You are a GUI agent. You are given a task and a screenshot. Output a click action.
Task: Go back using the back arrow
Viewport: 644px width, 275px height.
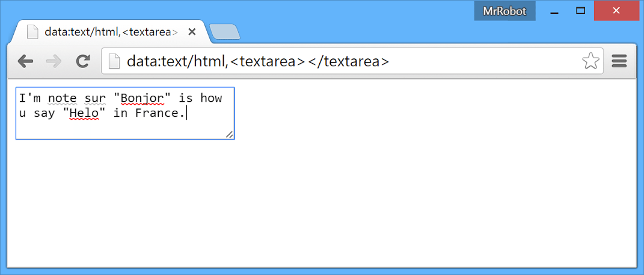(x=25, y=61)
